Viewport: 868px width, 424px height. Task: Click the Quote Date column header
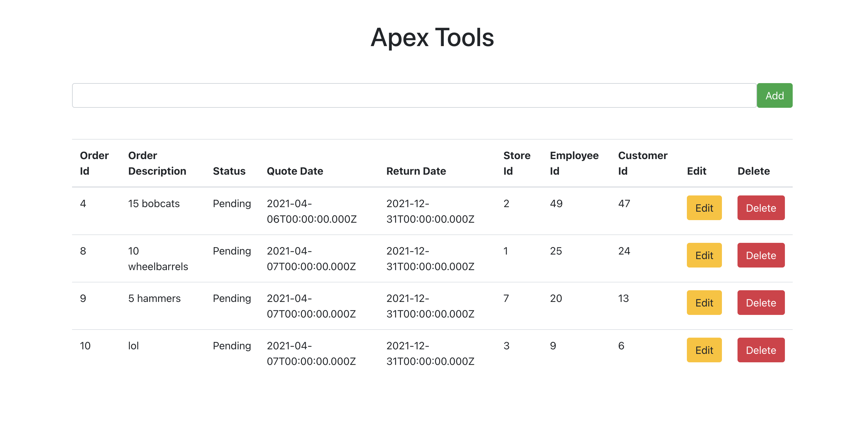tap(294, 171)
